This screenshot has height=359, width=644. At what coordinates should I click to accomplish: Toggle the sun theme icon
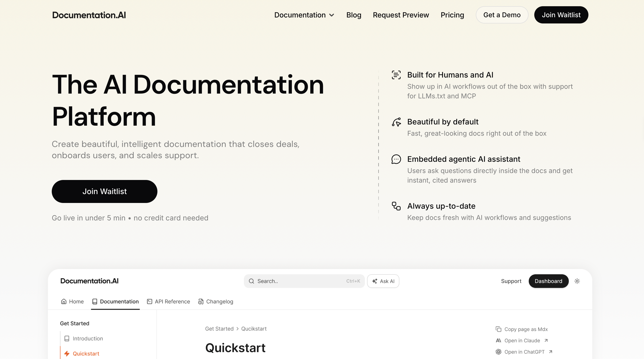[577, 281]
